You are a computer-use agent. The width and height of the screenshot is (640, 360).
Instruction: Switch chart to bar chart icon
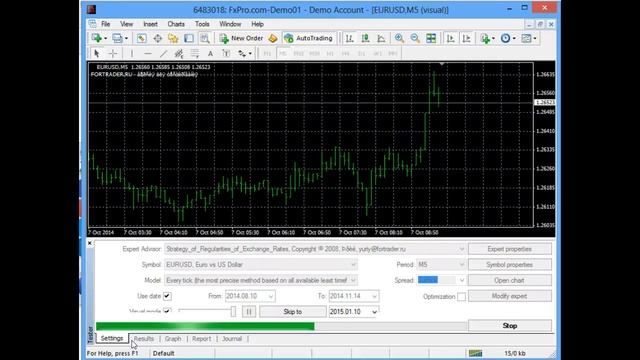(350, 38)
